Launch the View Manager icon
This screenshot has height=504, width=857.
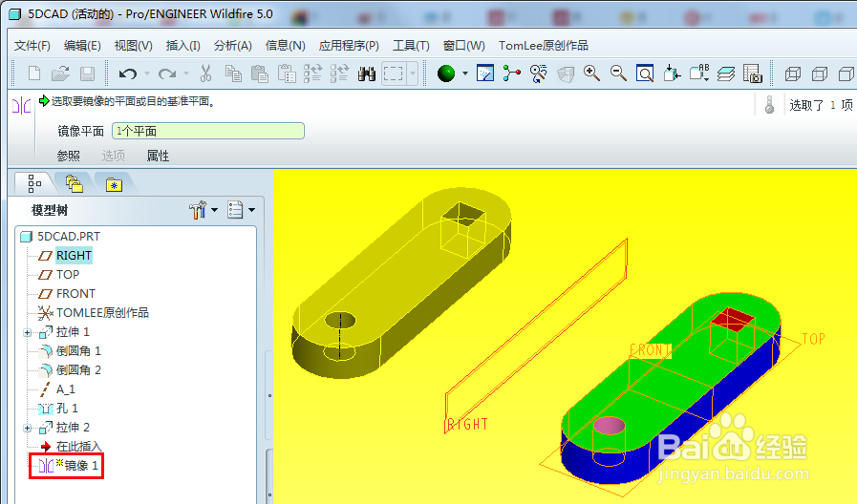pos(753,73)
